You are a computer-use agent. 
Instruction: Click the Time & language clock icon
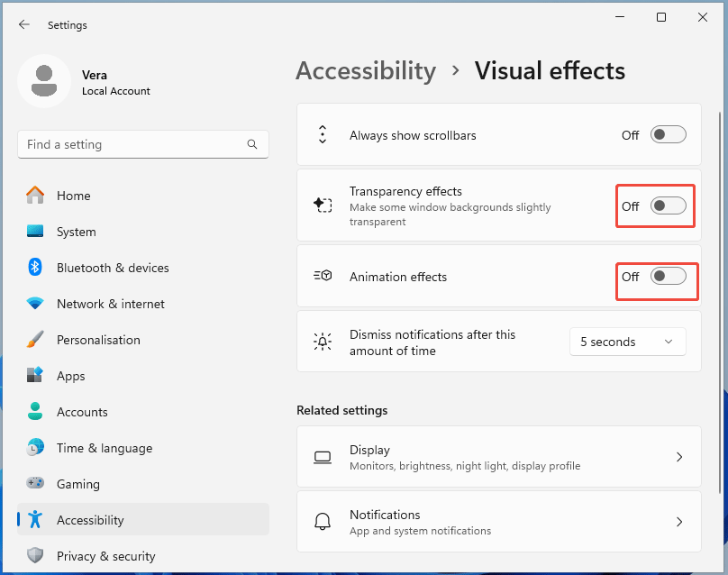[x=35, y=448]
